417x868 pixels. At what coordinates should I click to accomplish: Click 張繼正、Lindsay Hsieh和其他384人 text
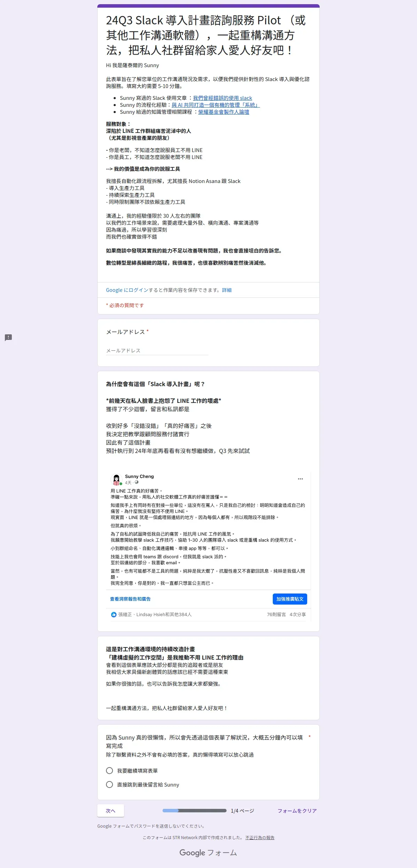click(x=155, y=615)
